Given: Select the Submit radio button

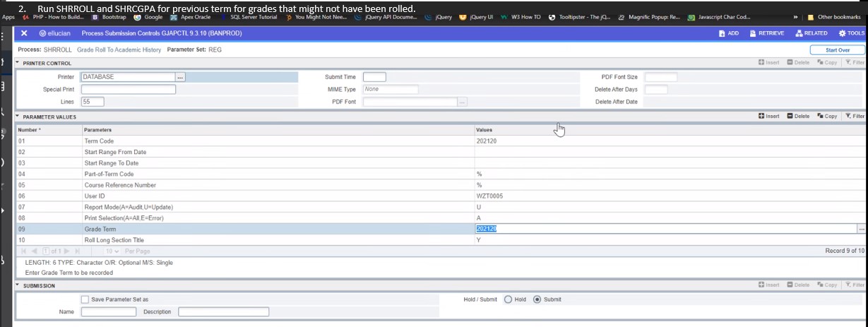Looking at the screenshot, I should (537, 299).
